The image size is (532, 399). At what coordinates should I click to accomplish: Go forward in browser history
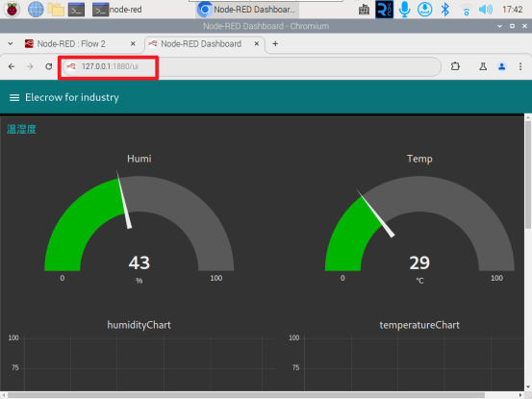point(30,66)
